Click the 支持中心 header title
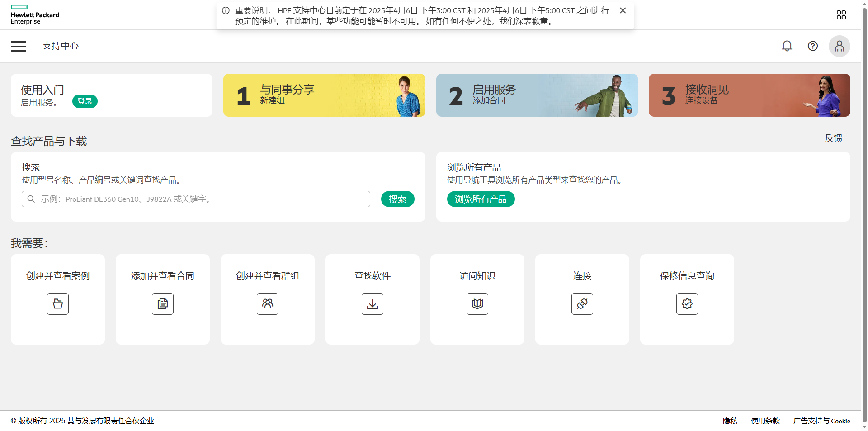Viewport: 868px width, 431px height. tap(61, 46)
